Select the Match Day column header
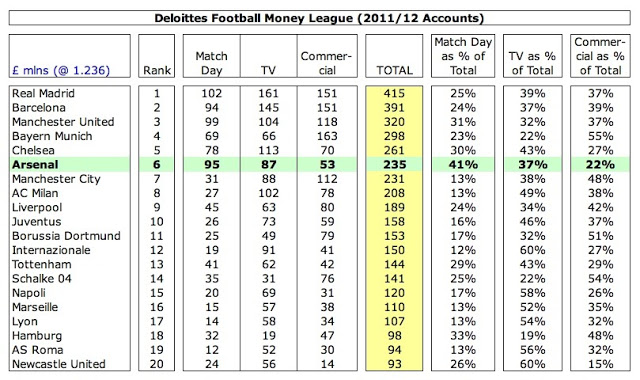640x380 pixels. coord(211,63)
